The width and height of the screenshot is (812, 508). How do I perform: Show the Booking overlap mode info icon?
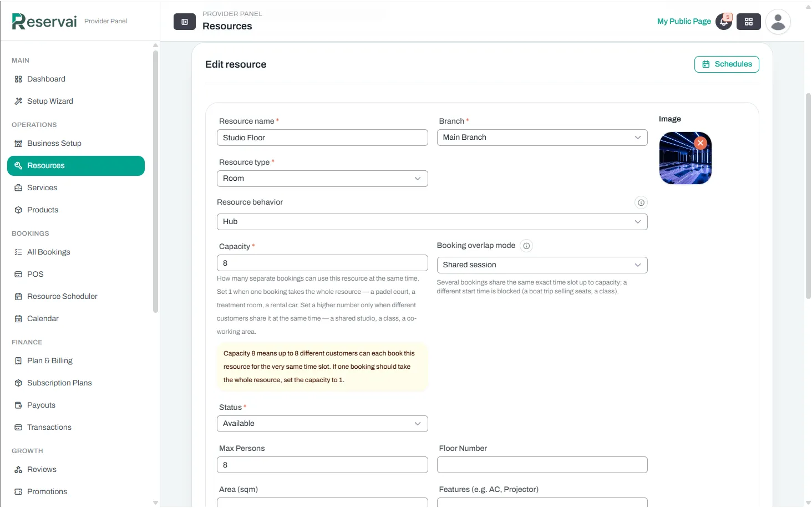pyautogui.click(x=526, y=246)
